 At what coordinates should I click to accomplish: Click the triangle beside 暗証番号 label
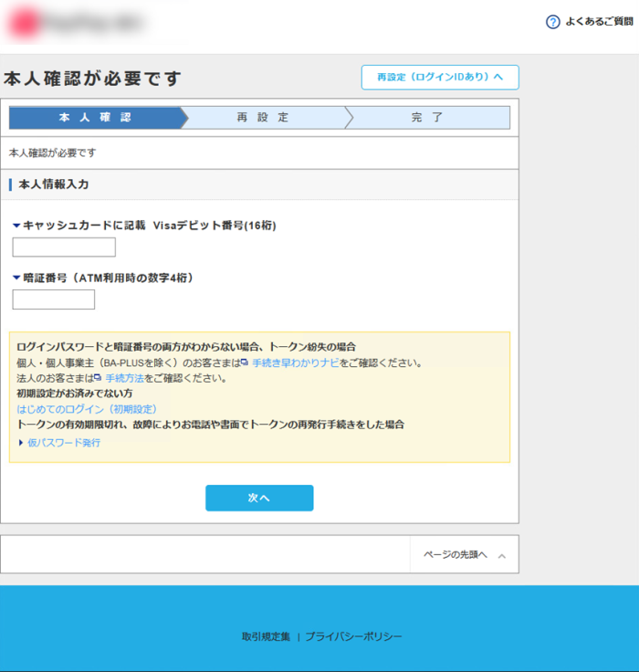[x=16, y=278]
